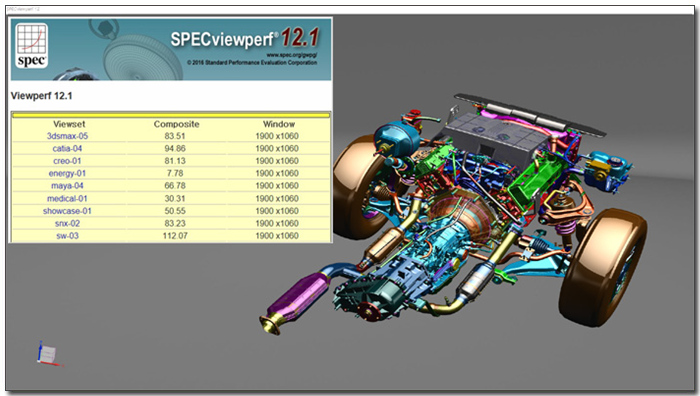Click the sw-03 composite score 112.07

pyautogui.click(x=175, y=236)
